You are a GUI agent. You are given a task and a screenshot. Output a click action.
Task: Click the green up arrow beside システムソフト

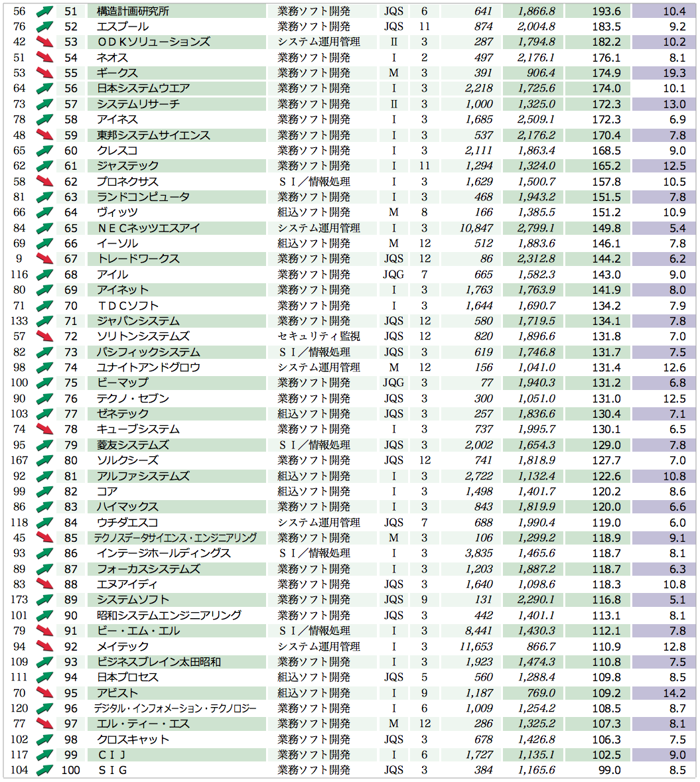pyautogui.click(x=44, y=600)
